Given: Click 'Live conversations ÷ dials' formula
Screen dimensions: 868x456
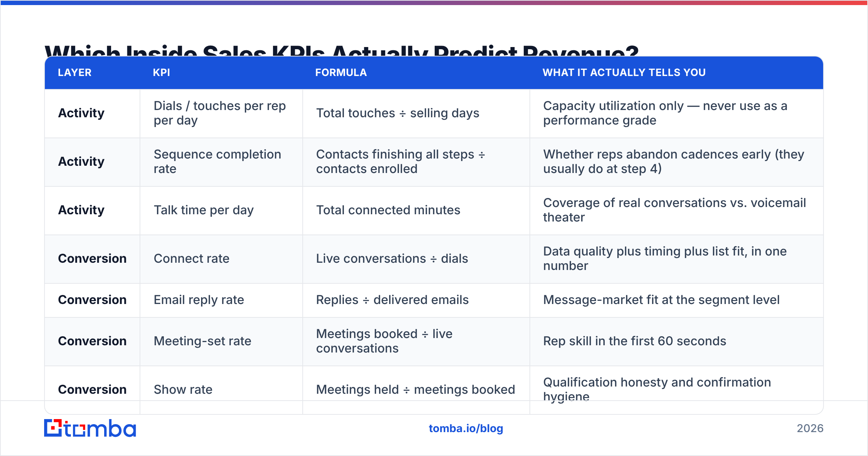Looking at the screenshot, I should [392, 258].
